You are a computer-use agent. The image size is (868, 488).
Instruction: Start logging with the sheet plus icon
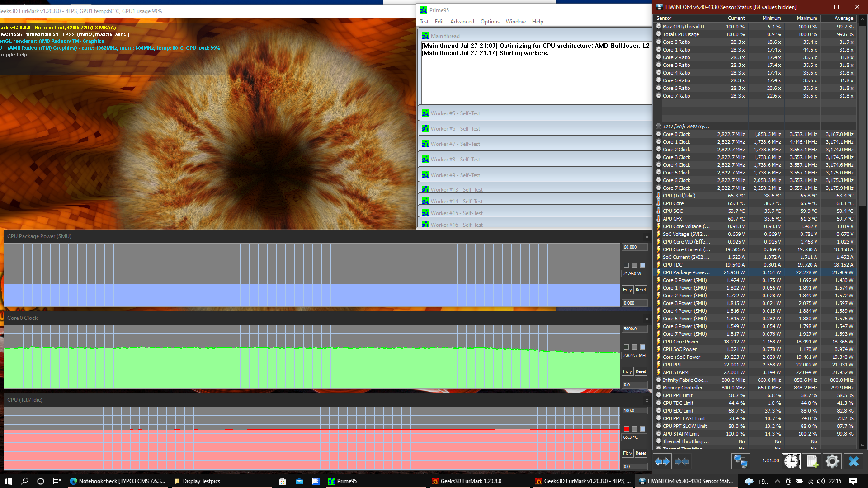[x=812, y=461]
